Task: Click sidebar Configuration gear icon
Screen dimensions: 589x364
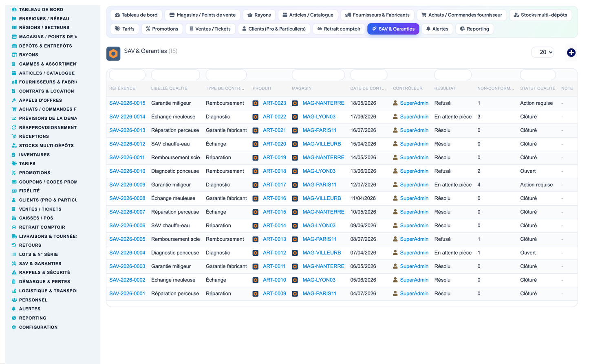Action: (14, 327)
